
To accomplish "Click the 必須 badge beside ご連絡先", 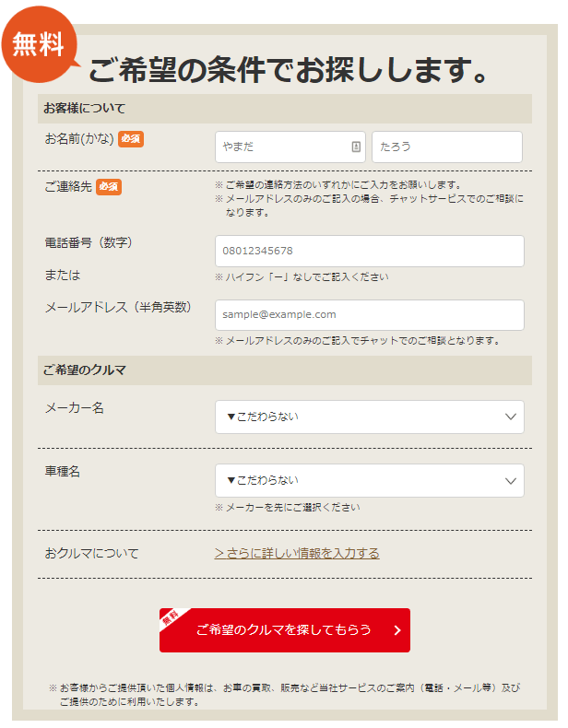I will (x=109, y=187).
